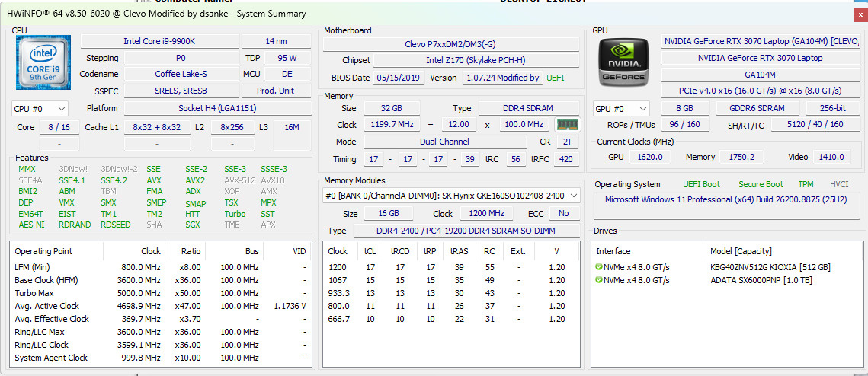Click the GDDR6 SDRAM field
Viewport: 868px width, 376px height.
pos(757,108)
